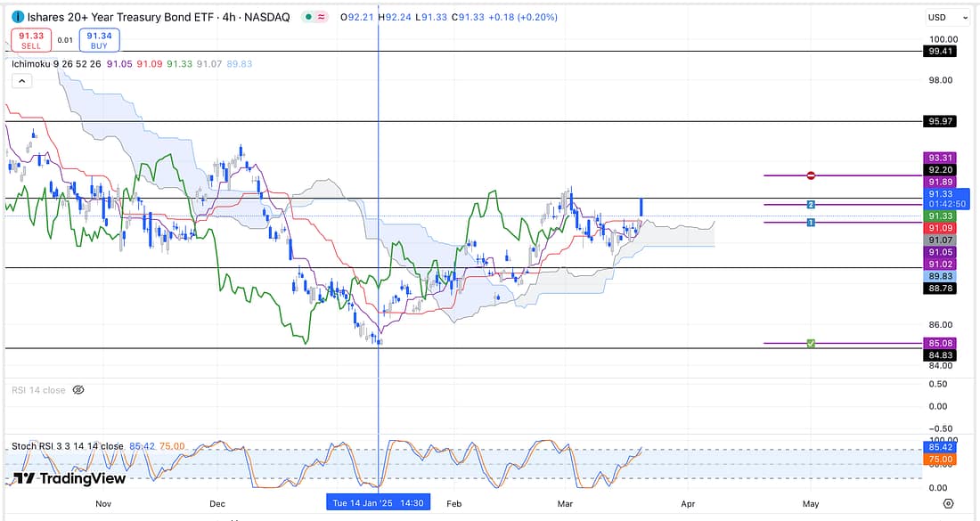The image size is (980, 521).
Task: Select the blue marker labeled 1
Action: 811,222
